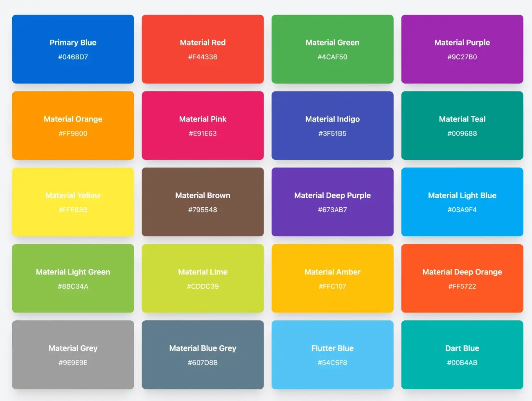Pick the Material Amber color card
Viewport: 532px width, 401px height.
332,279
